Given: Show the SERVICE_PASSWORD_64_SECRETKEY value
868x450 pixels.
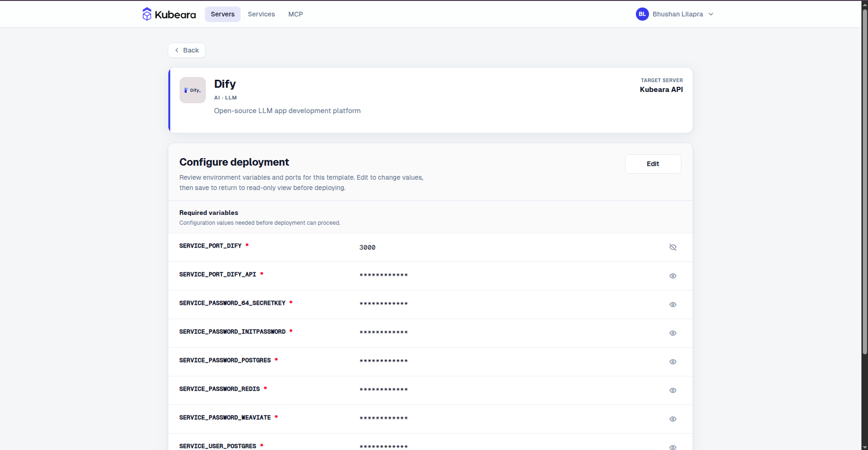Looking at the screenshot, I should pyautogui.click(x=673, y=305).
